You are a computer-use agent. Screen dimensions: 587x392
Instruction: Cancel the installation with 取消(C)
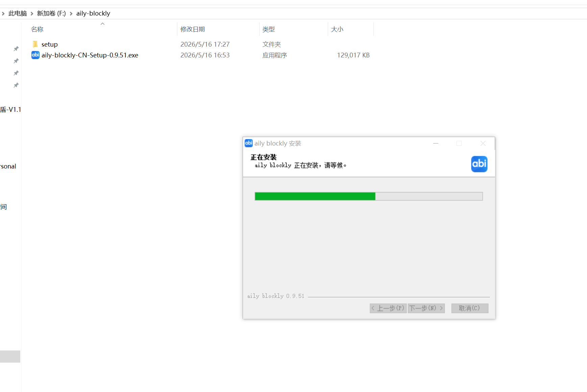(470, 308)
